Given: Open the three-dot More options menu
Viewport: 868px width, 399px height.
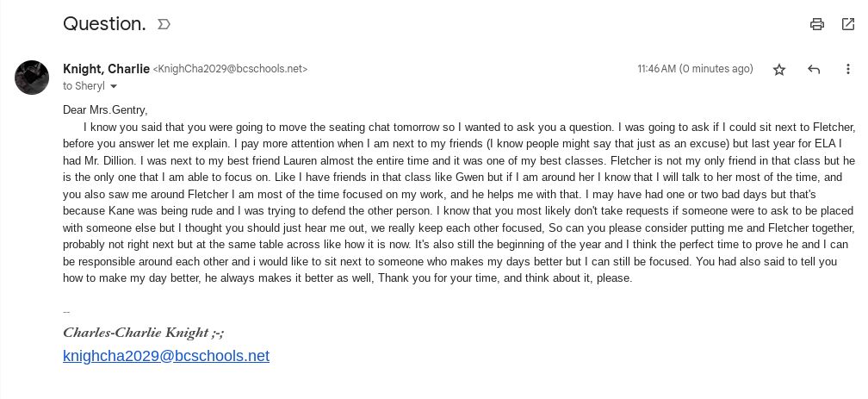Looking at the screenshot, I should [848, 70].
